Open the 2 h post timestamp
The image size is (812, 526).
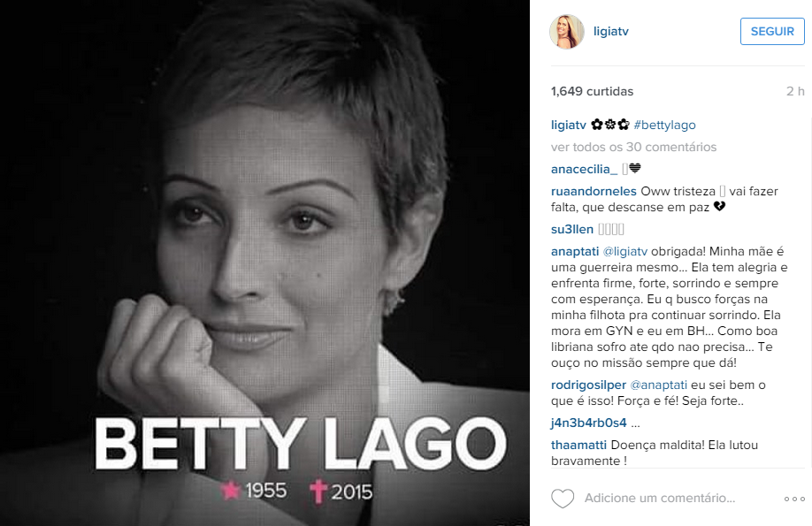coord(795,92)
